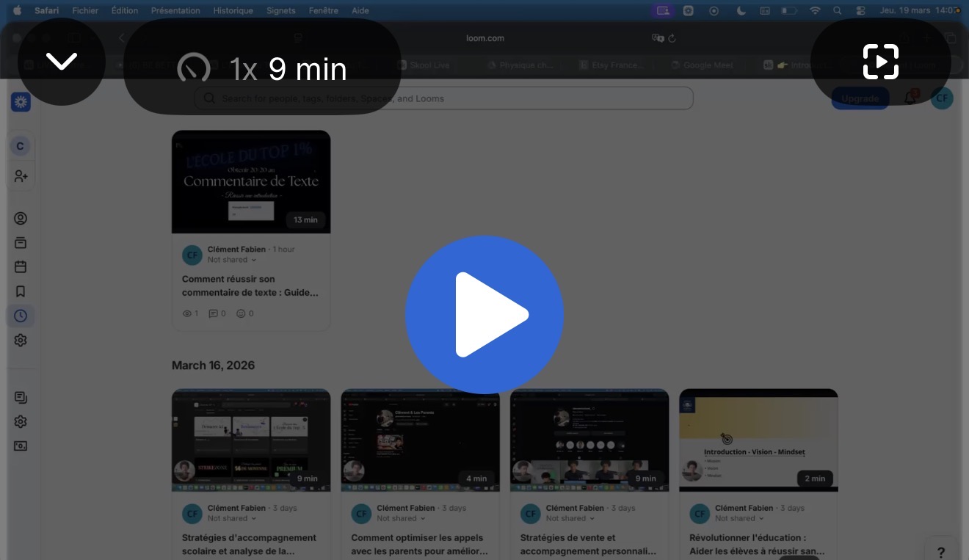
Task: Open Control Center from the menu bar
Action: 861,10
